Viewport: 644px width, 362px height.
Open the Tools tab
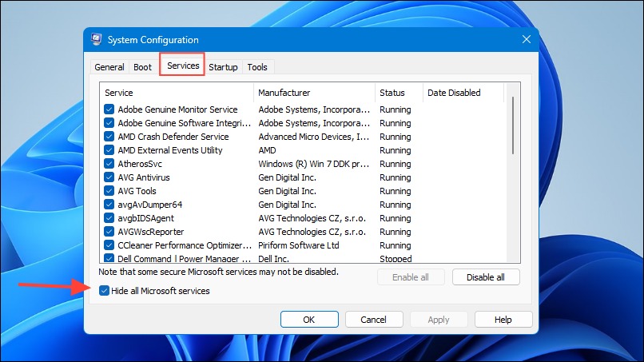coord(257,67)
